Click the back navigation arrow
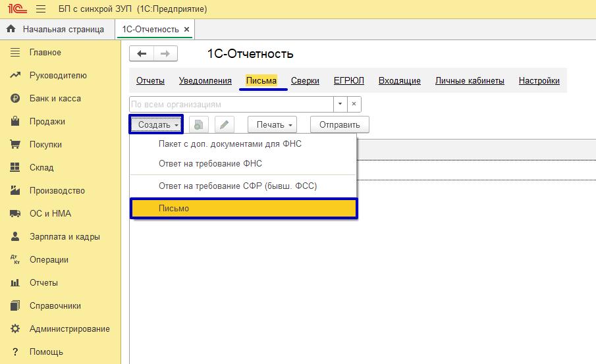This screenshot has width=596, height=364. (142, 54)
